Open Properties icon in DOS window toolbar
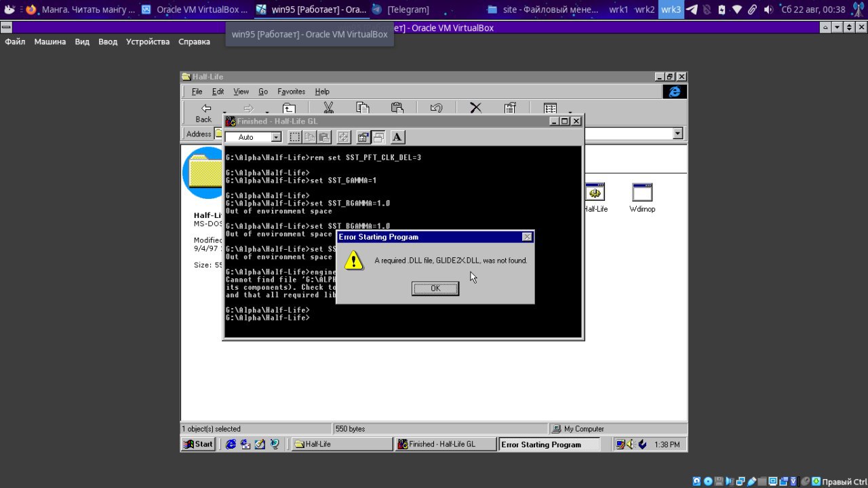Image resolution: width=868 pixels, height=488 pixels. click(x=363, y=137)
